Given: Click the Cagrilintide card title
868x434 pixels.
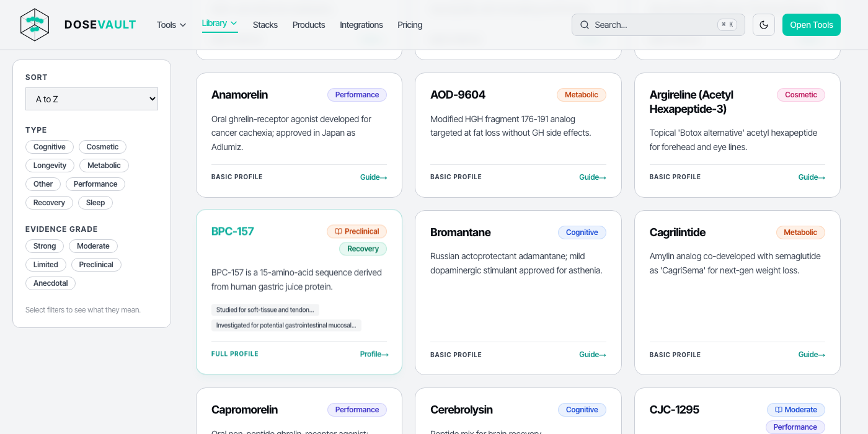Looking at the screenshot, I should coord(678,232).
